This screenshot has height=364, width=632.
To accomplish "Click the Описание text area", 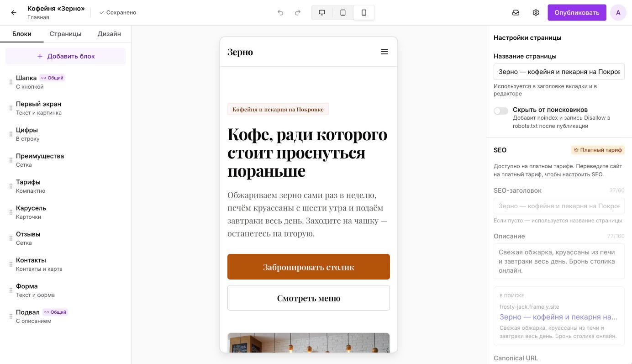I will tap(559, 261).
